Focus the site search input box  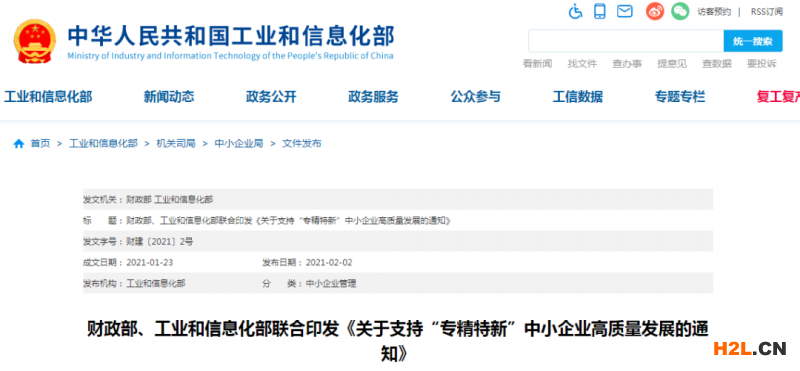(626, 41)
